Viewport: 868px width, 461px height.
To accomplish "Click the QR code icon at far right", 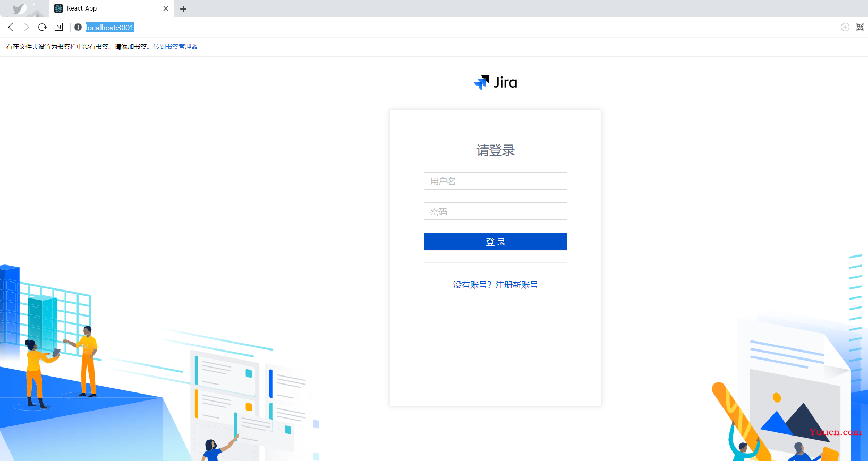I will (860, 27).
